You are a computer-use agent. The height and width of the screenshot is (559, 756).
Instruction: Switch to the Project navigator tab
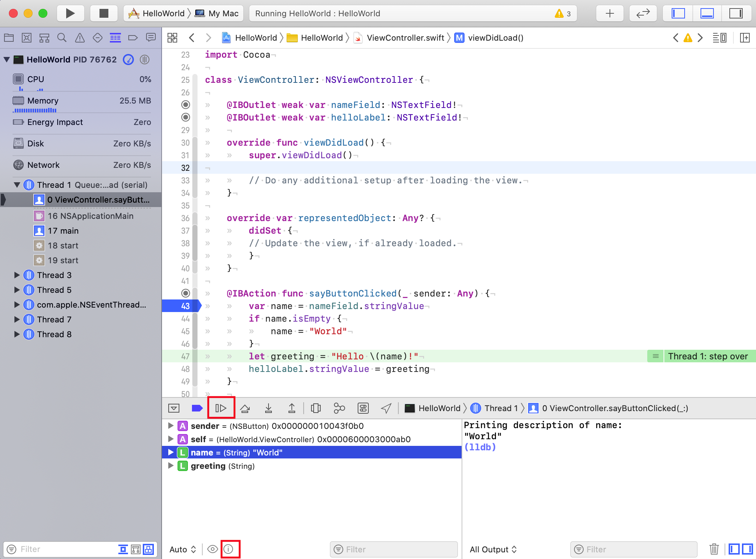pyautogui.click(x=9, y=38)
